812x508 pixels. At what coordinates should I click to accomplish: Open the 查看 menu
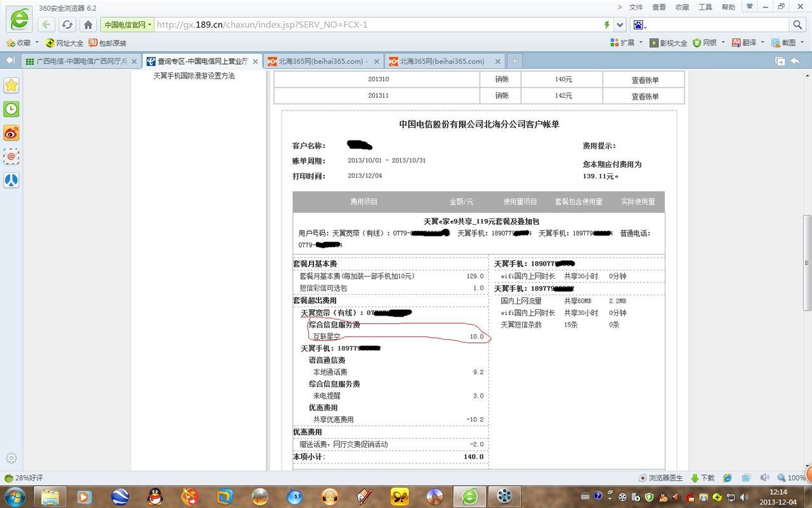pos(659,7)
